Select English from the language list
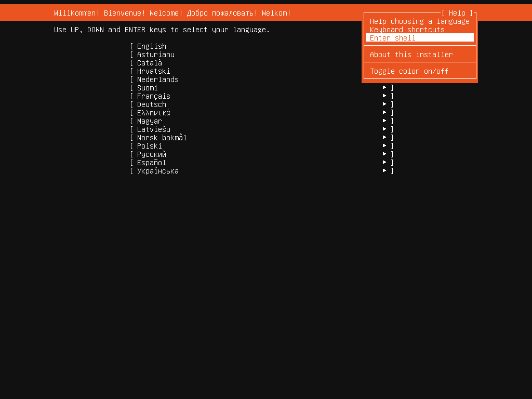The width and height of the screenshot is (532, 399). 152,46
